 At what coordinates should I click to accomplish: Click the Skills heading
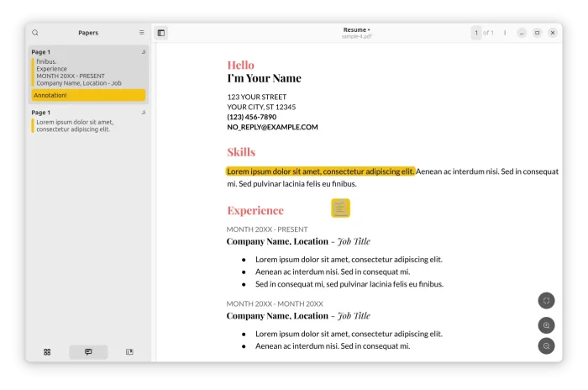tap(241, 151)
